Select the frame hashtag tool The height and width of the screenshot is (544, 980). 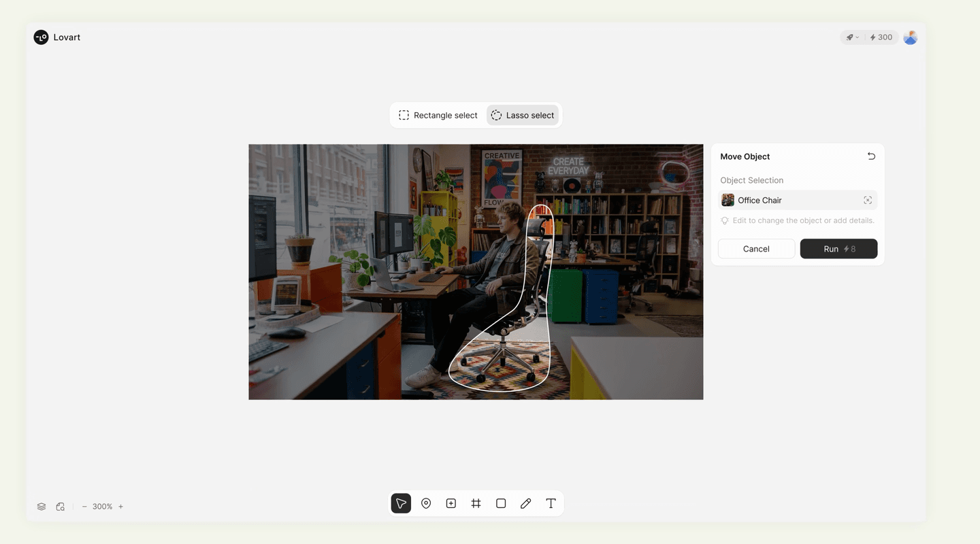pyautogui.click(x=476, y=503)
